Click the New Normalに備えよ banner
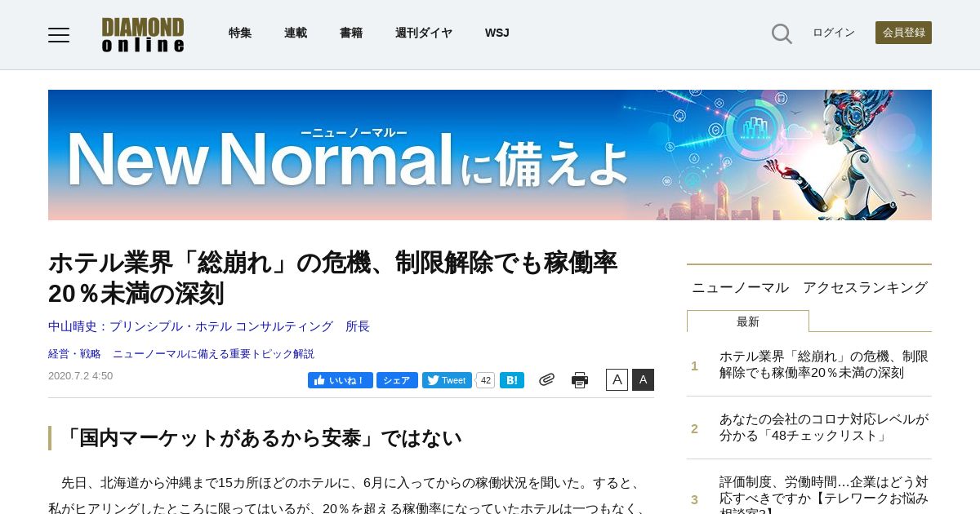The width and height of the screenshot is (980, 514). click(x=490, y=155)
